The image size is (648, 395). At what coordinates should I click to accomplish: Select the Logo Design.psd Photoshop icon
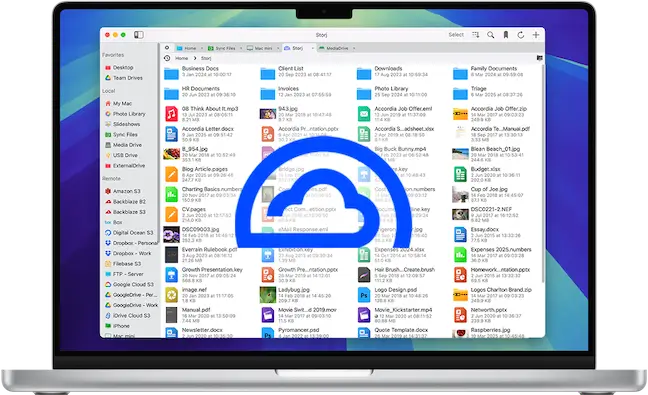click(x=364, y=295)
